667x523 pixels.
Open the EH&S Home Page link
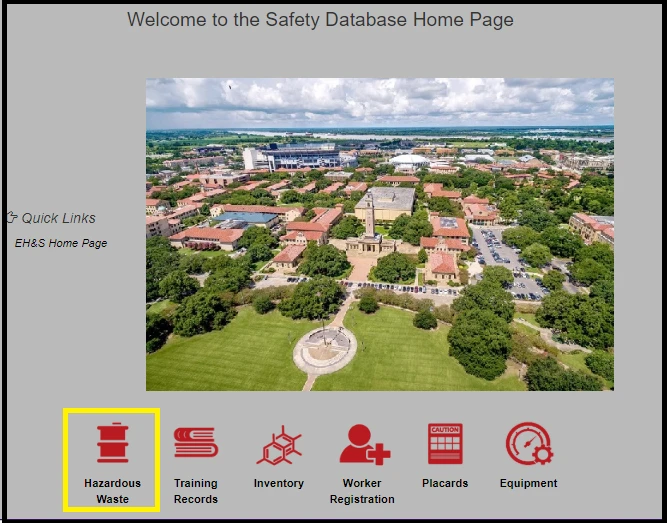click(x=61, y=243)
